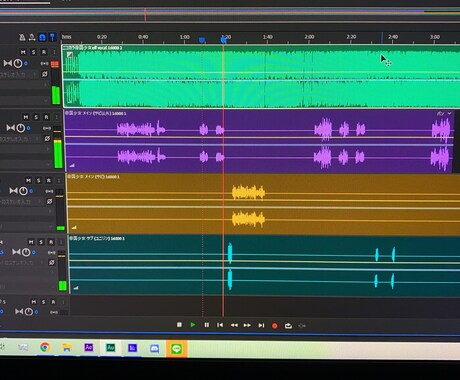This screenshot has height=380, width=460.
Task: Click the red Record button
Action: (x=275, y=326)
